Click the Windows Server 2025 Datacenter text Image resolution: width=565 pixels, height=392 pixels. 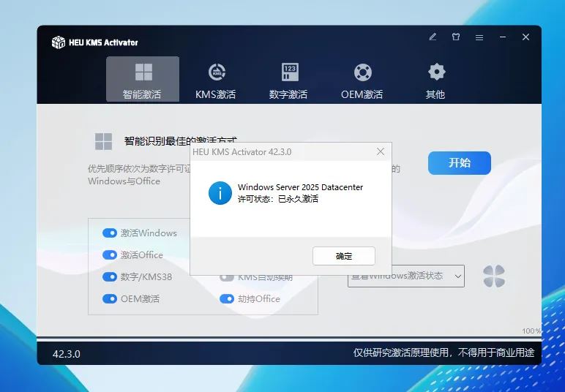301,187
